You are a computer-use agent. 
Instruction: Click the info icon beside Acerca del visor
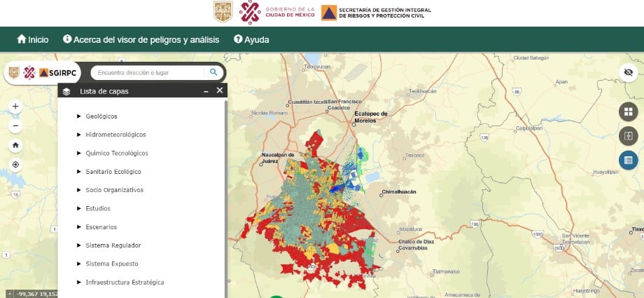67,39
